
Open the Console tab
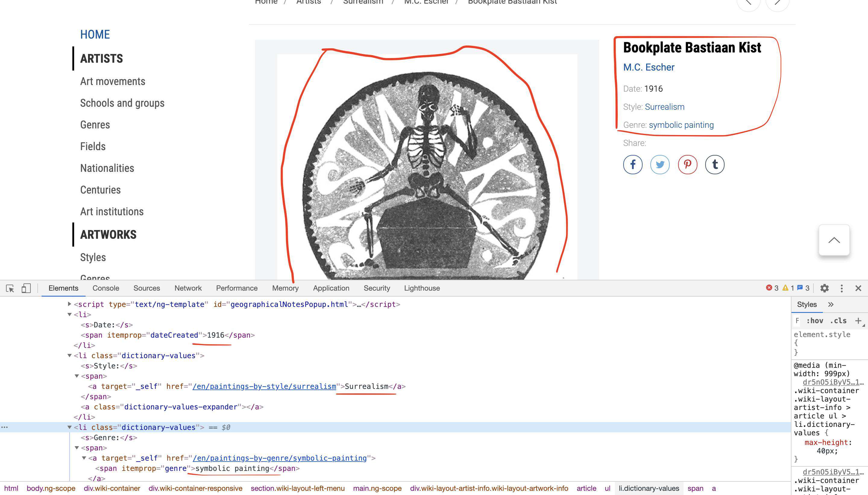[106, 288]
